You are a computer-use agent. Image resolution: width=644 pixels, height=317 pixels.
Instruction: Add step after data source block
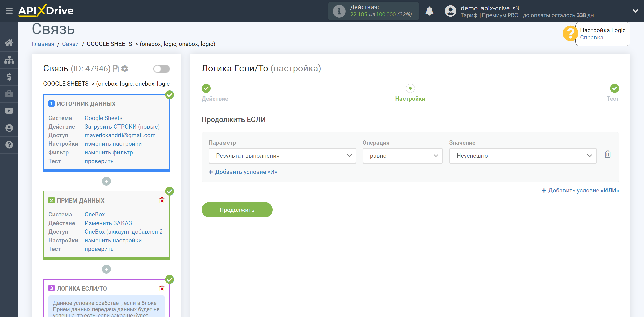click(106, 181)
